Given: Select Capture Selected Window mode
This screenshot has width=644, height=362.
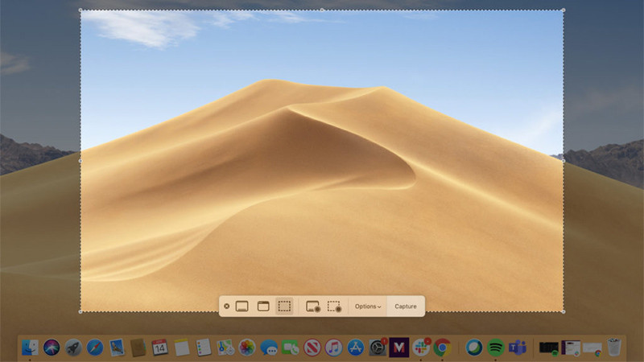Looking at the screenshot, I should (x=262, y=306).
